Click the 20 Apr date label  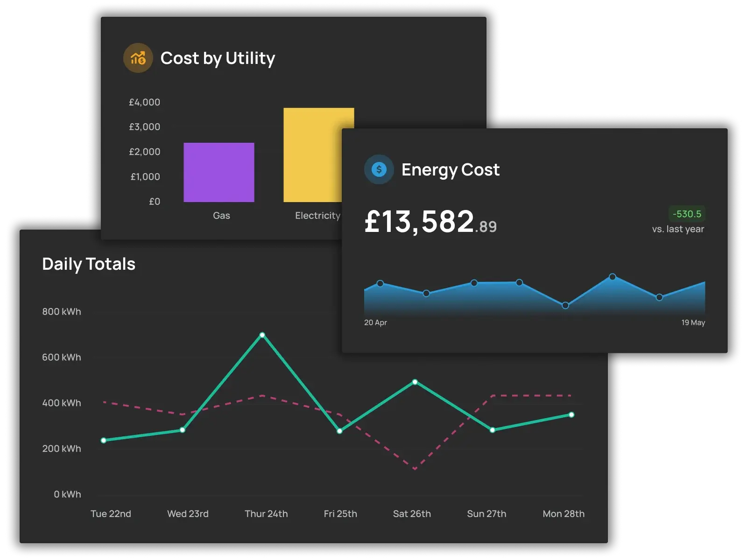[x=375, y=322]
